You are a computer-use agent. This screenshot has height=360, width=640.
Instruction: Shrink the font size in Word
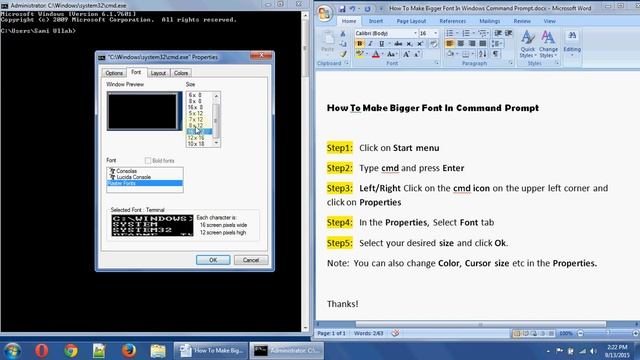(x=417, y=54)
